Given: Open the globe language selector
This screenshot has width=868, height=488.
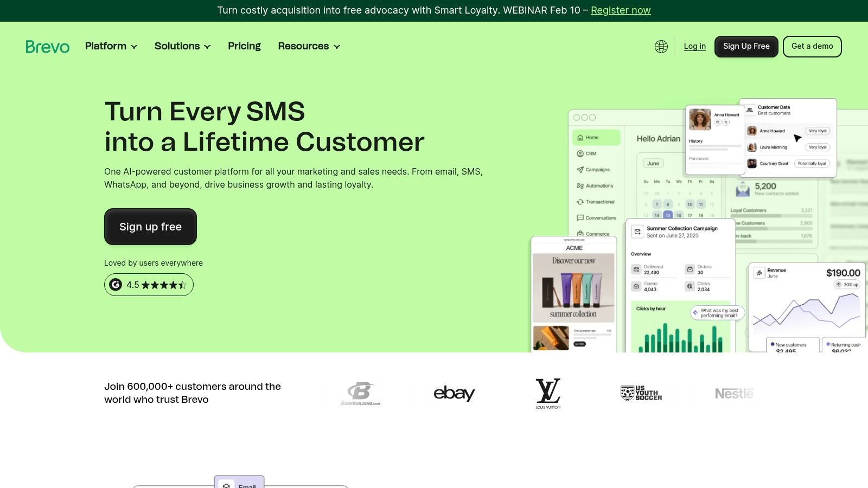Looking at the screenshot, I should 661,47.
